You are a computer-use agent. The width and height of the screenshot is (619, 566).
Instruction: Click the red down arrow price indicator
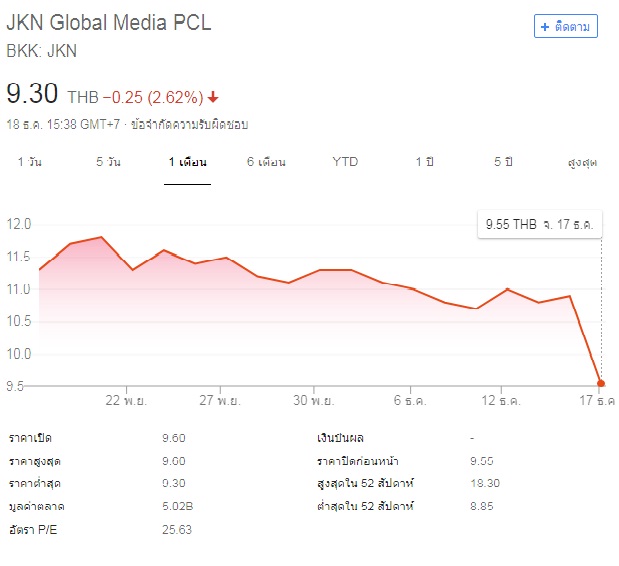click(x=213, y=98)
